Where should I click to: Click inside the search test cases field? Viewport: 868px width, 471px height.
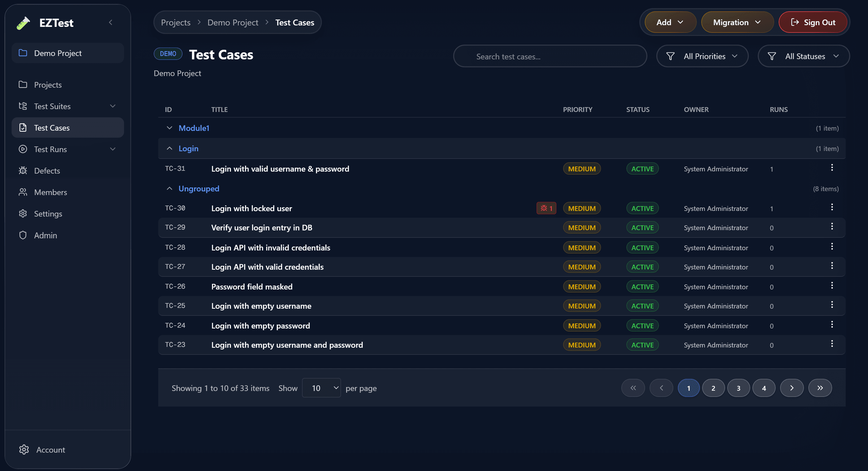point(549,56)
